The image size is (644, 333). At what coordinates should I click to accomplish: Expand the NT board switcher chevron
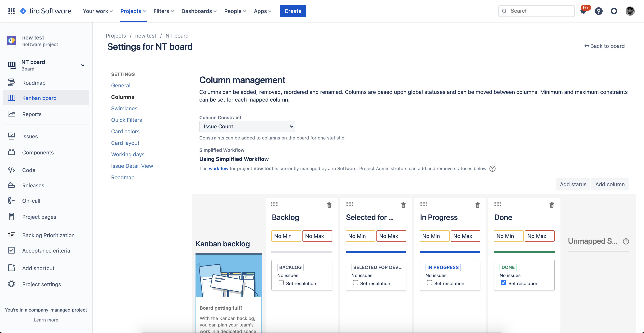82,65
